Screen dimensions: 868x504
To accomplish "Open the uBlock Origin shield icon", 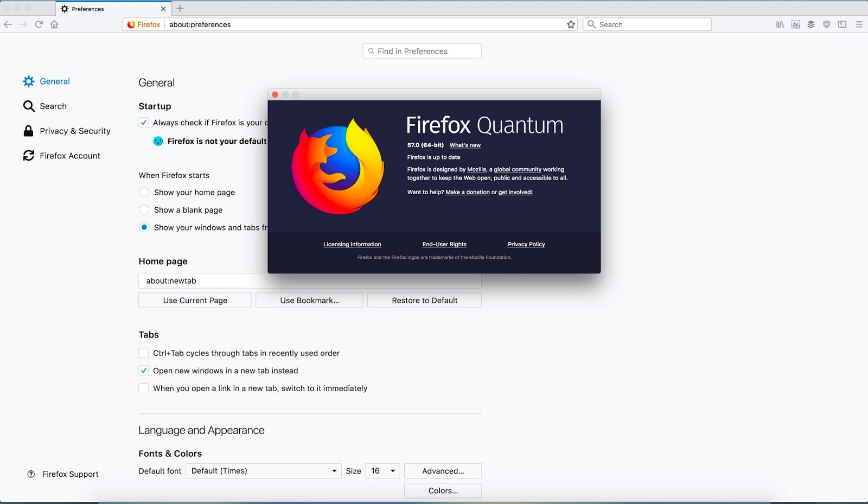I will click(827, 24).
